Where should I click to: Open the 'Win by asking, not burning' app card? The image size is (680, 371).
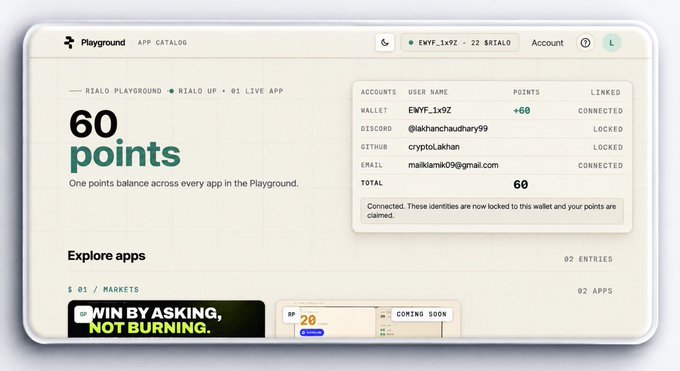click(166, 319)
